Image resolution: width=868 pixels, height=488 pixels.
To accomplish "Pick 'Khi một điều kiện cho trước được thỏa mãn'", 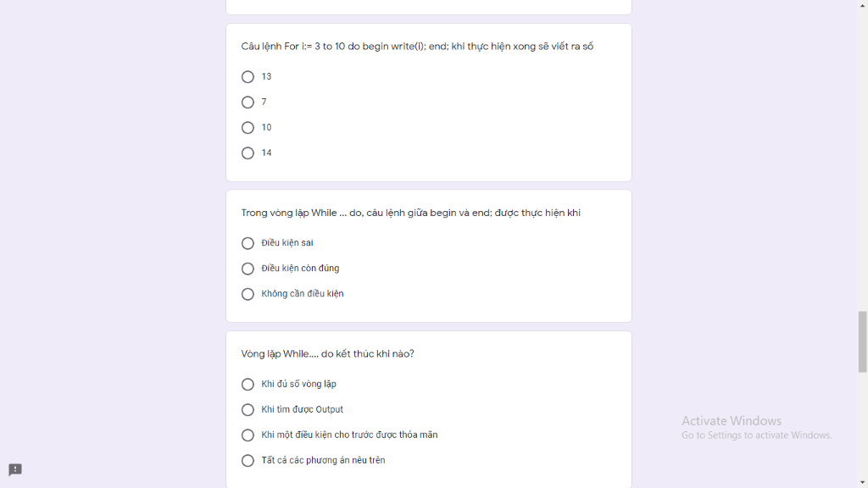I will 248,435.
